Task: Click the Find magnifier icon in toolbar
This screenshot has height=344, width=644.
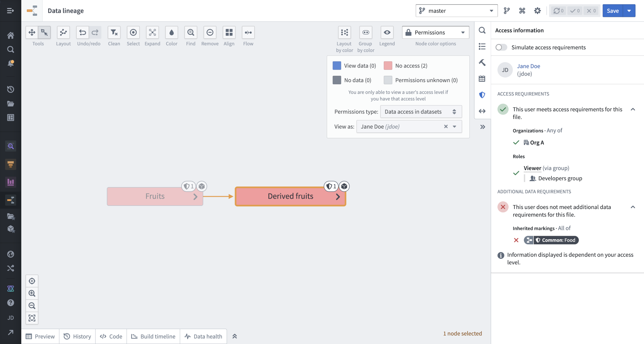Action: point(191,32)
